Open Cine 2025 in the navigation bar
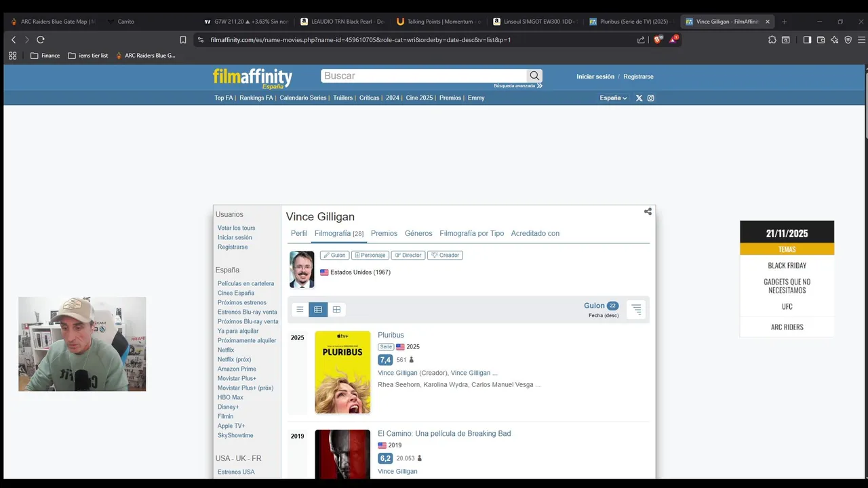This screenshot has height=488, width=868. point(419,98)
